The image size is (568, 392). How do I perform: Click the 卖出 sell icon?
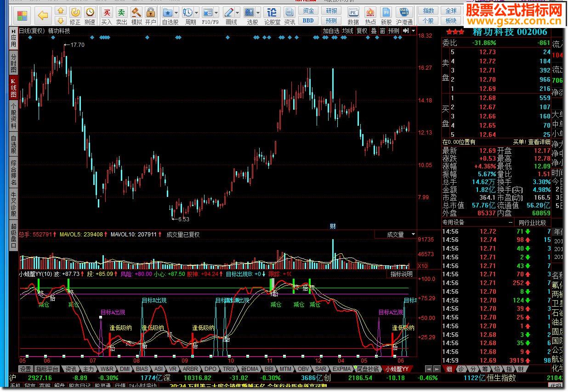121,16
